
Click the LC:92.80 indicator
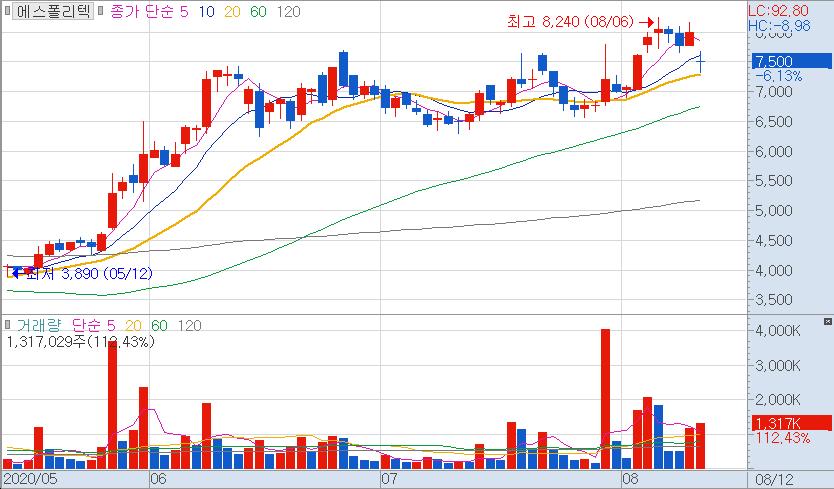coord(778,11)
